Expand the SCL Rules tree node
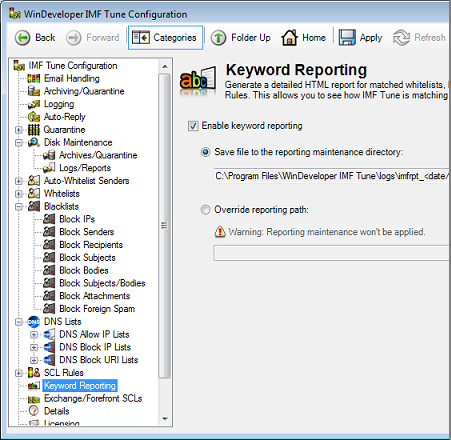451x440 pixels. [19, 373]
